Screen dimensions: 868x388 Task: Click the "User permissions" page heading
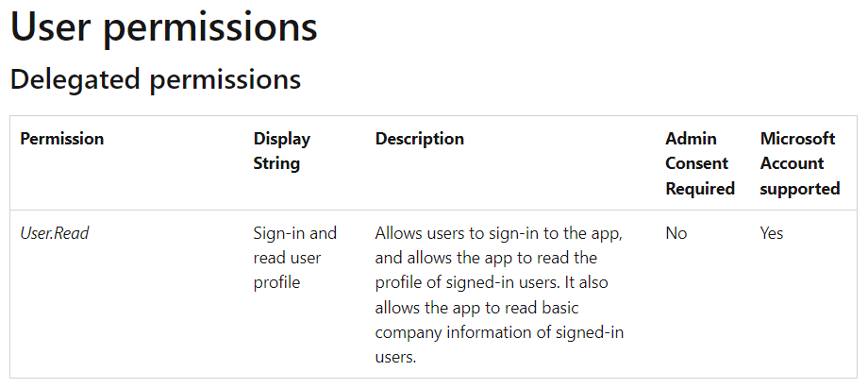[x=163, y=26]
